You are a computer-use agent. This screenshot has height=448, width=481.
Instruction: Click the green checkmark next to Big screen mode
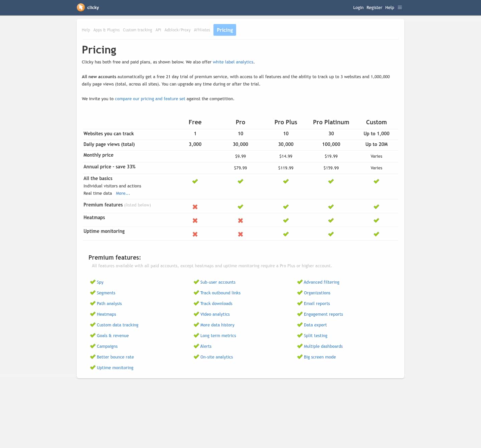(x=300, y=356)
